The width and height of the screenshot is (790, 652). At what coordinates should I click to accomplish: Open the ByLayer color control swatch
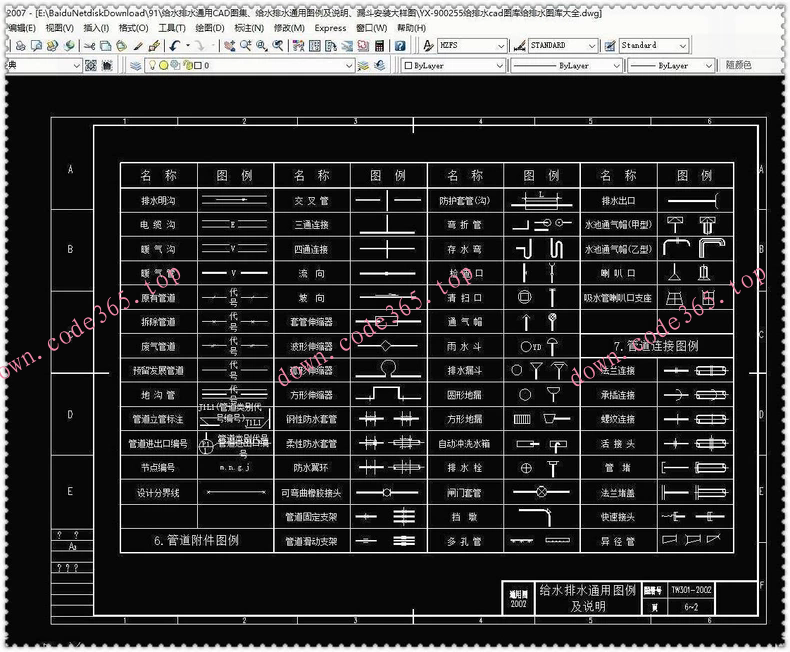pyautogui.click(x=451, y=65)
